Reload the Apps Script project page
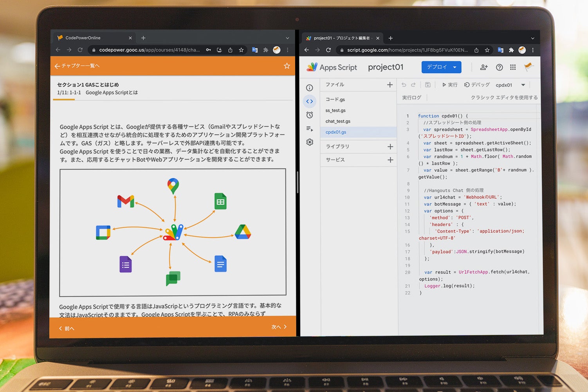 click(328, 50)
